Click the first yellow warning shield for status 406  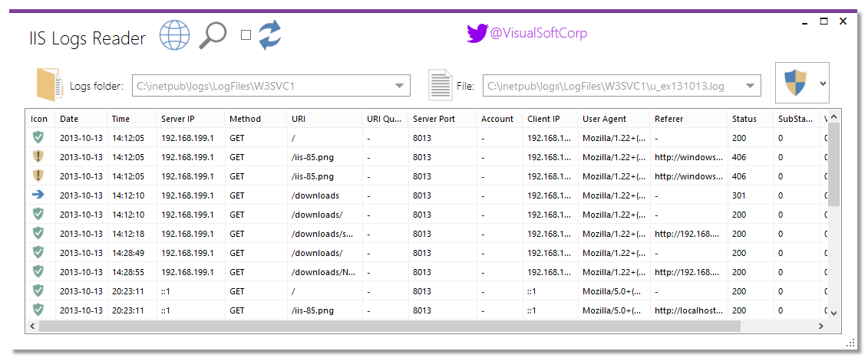38,156
